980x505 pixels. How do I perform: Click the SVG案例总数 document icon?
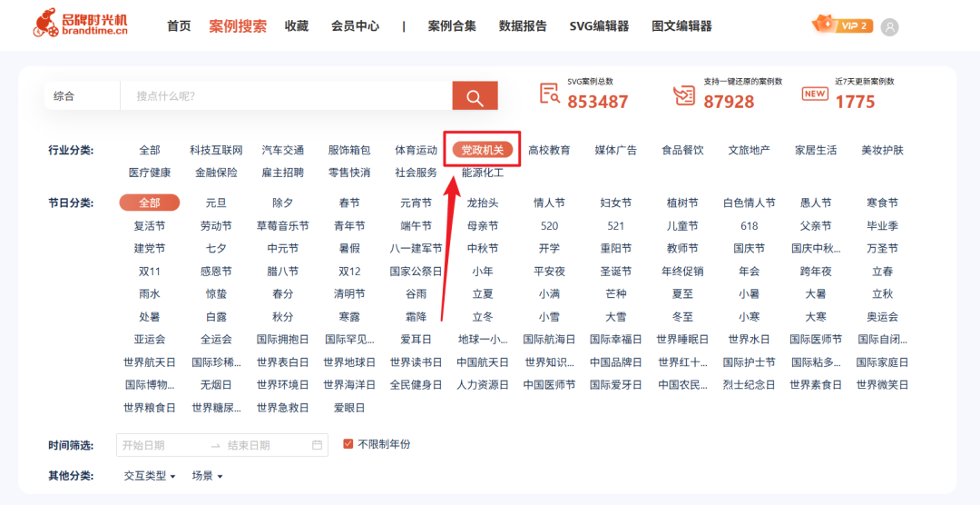[550, 94]
